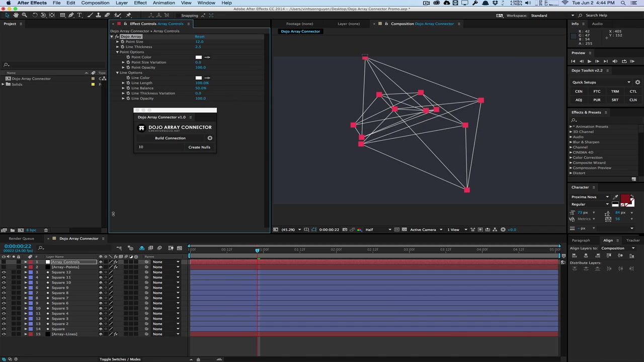Select the Zoom tool
Screen dimensions: 644x362
[24, 15]
